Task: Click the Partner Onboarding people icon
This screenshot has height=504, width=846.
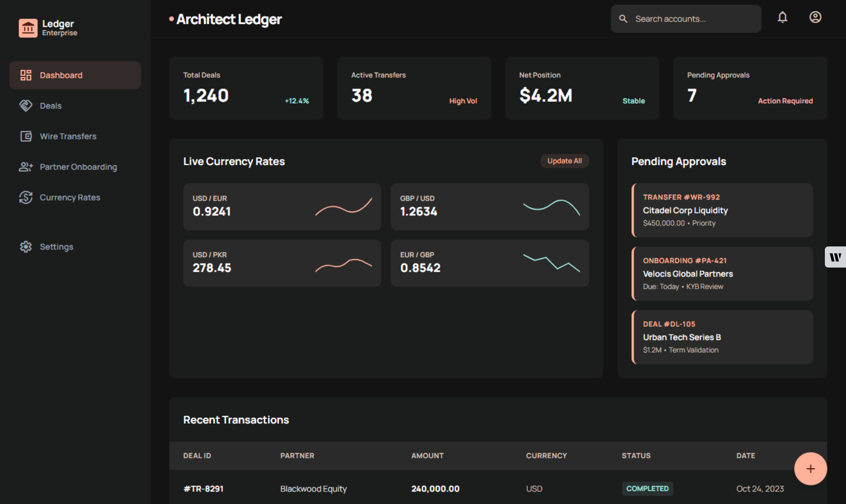Action: pyautogui.click(x=26, y=167)
